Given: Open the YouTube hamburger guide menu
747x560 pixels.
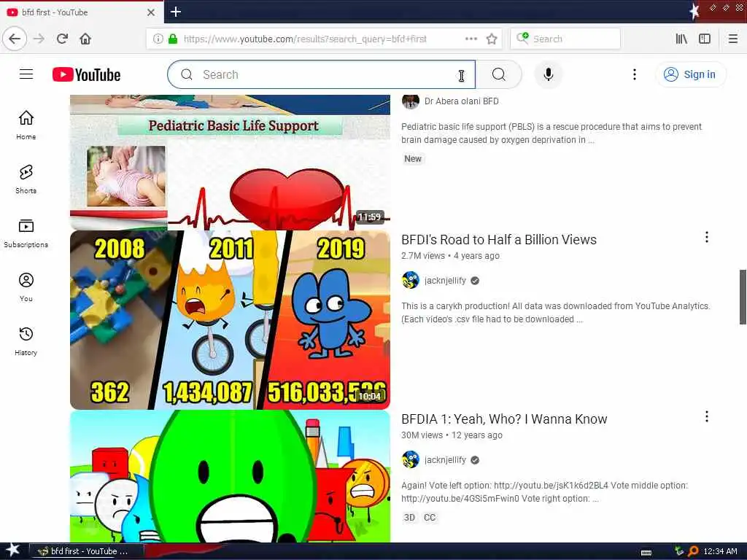Looking at the screenshot, I should 26,74.
